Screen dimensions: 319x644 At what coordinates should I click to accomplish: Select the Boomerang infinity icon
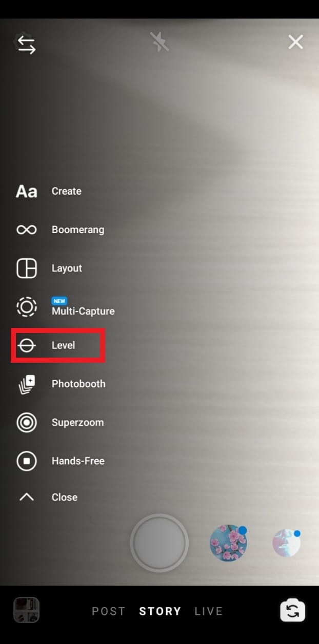pyautogui.click(x=27, y=230)
